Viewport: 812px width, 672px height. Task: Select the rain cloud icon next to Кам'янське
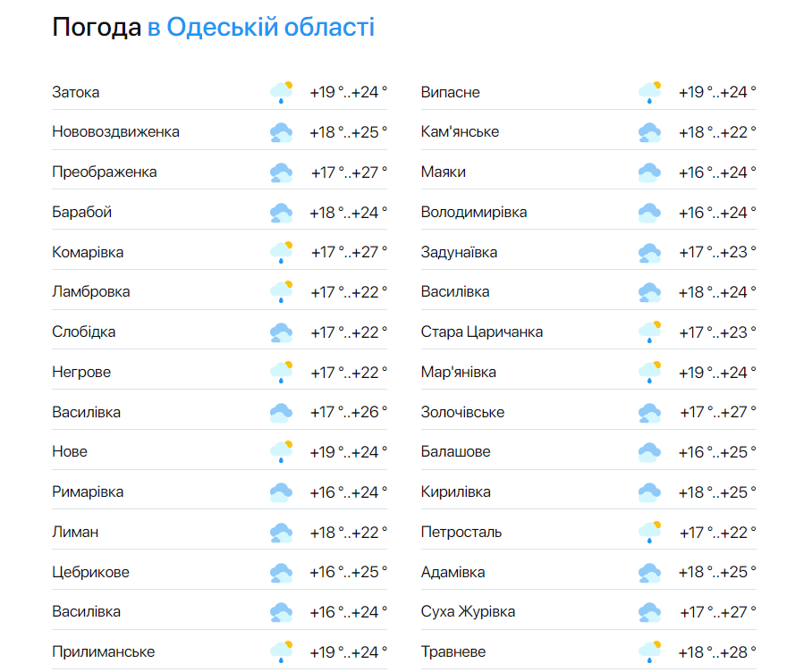click(649, 130)
